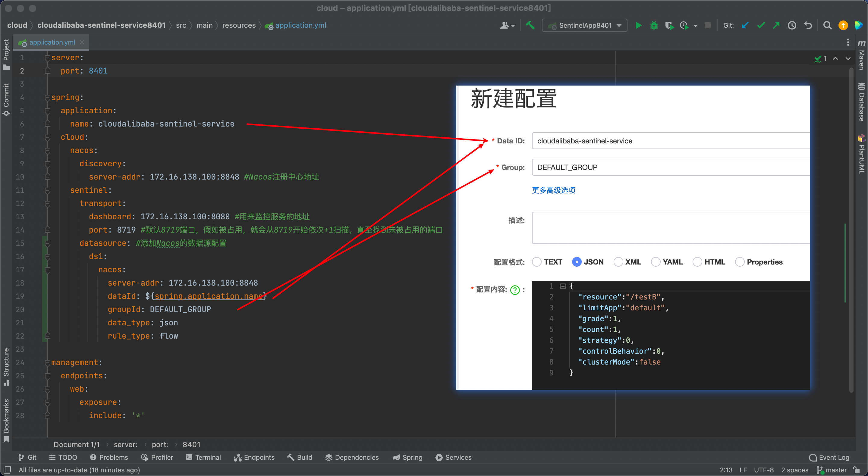Viewport: 868px width, 476px height.
Task: Open Maven tool window on right sidebar
Action: [x=862, y=55]
